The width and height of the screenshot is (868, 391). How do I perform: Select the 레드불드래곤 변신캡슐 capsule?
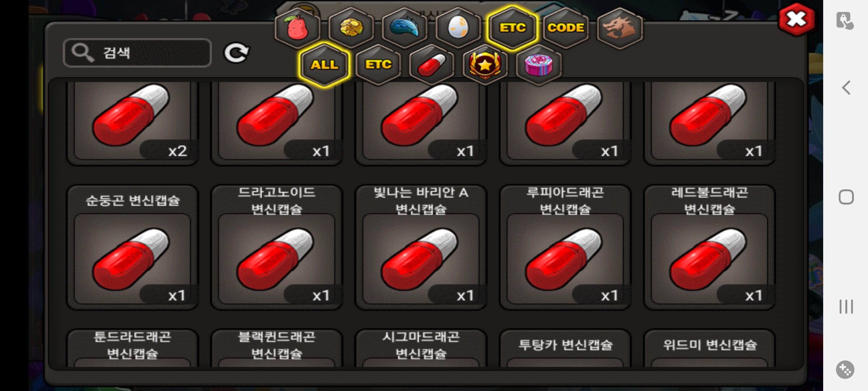point(710,248)
